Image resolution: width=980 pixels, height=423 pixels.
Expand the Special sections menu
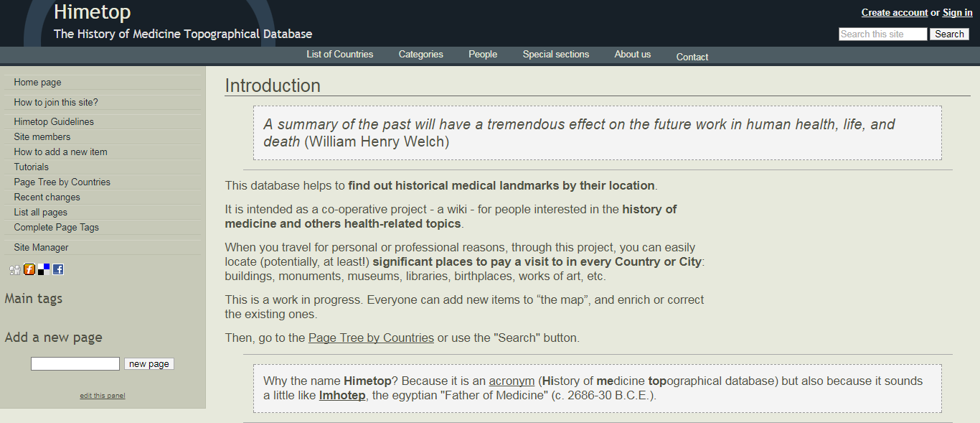pos(556,55)
